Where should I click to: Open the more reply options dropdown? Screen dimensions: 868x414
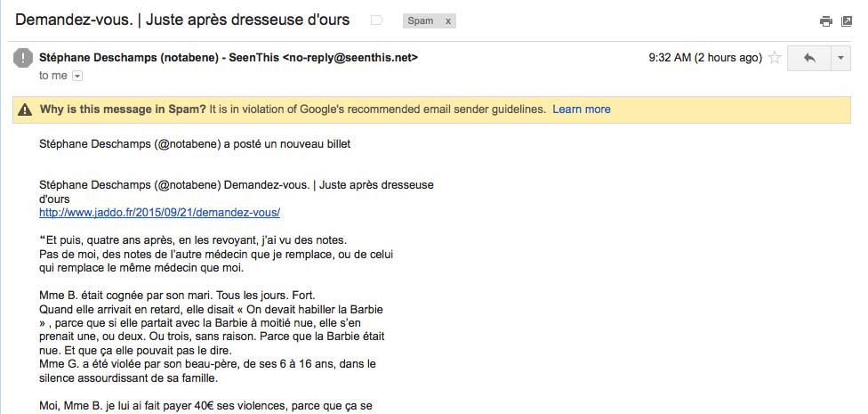pyautogui.click(x=841, y=58)
